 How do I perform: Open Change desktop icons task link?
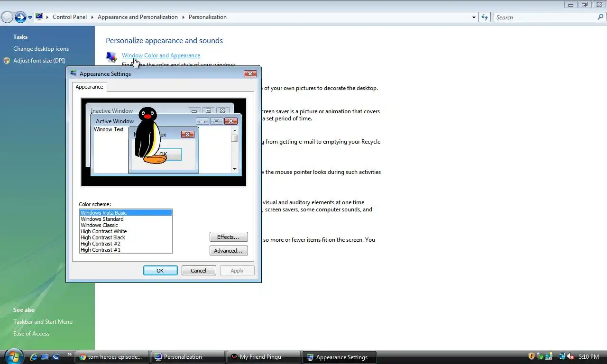[41, 49]
